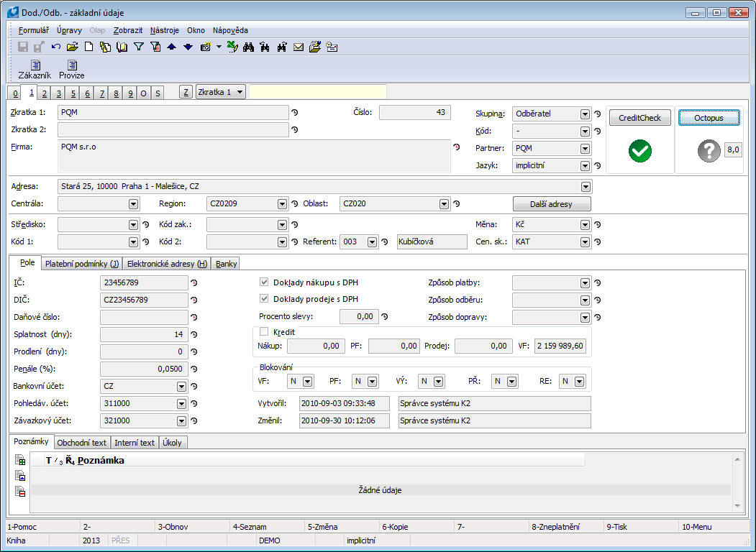Expand the Způsob platby dropdown
The height and width of the screenshot is (552, 756).
(585, 282)
